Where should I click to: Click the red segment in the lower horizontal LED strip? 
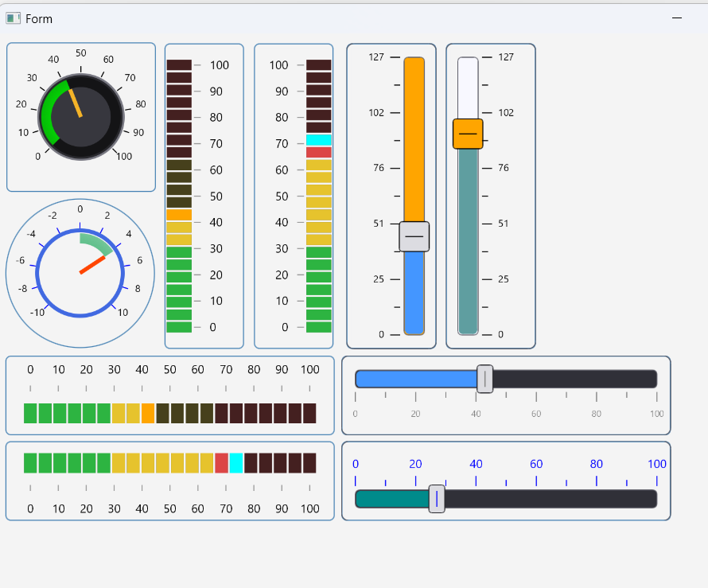[221, 462]
